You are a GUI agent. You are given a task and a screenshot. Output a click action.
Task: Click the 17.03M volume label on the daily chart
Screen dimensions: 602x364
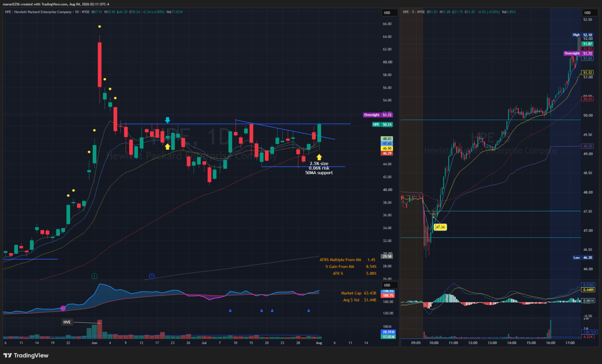tap(388, 337)
